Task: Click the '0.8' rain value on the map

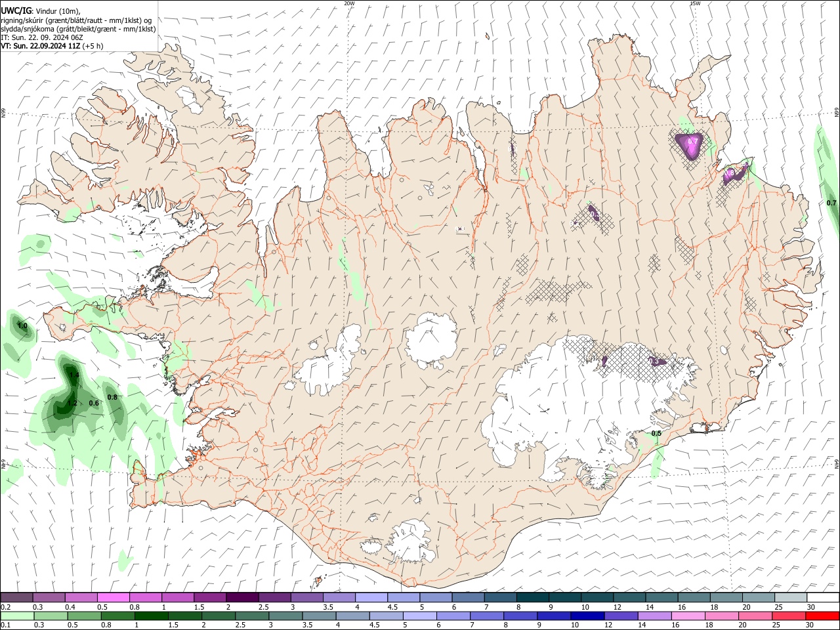Action: 112,397
